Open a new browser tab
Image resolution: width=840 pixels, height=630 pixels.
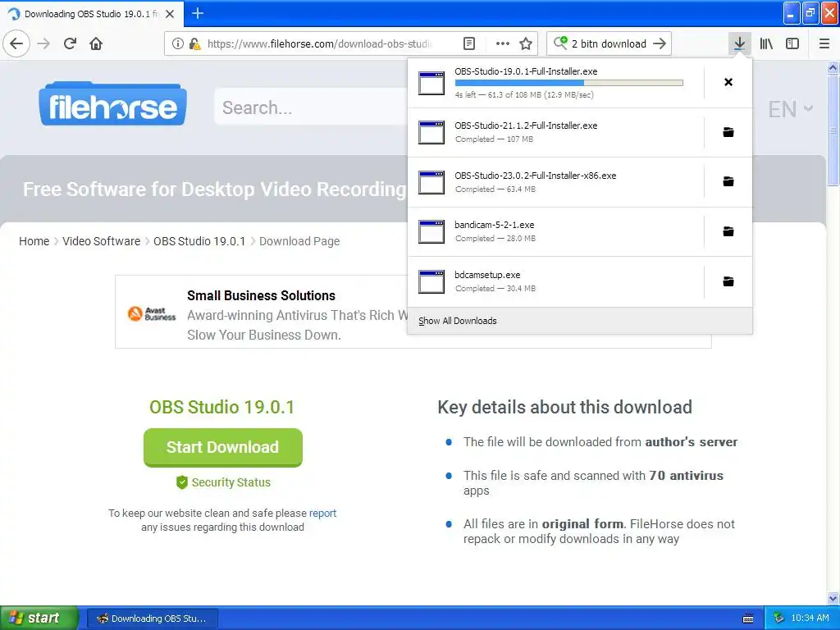(198, 13)
